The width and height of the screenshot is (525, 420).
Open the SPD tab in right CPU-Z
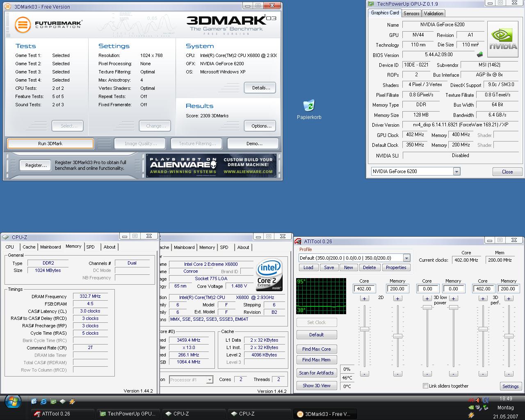click(x=224, y=247)
